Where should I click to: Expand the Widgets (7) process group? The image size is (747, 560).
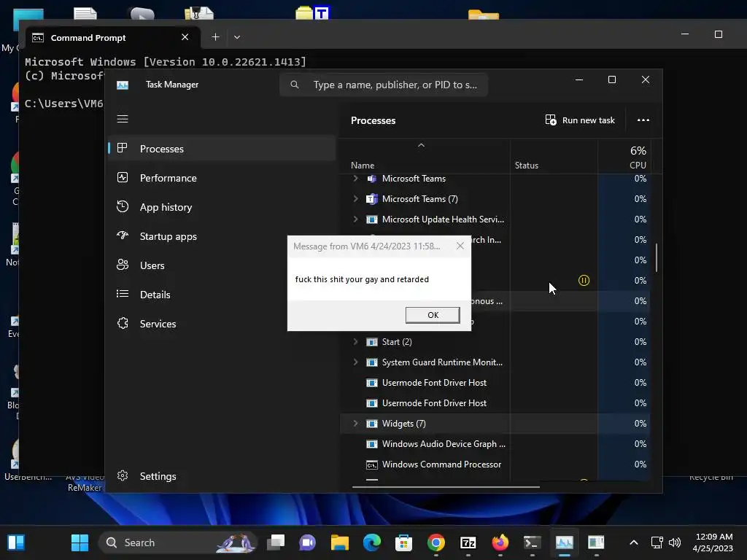coord(355,424)
